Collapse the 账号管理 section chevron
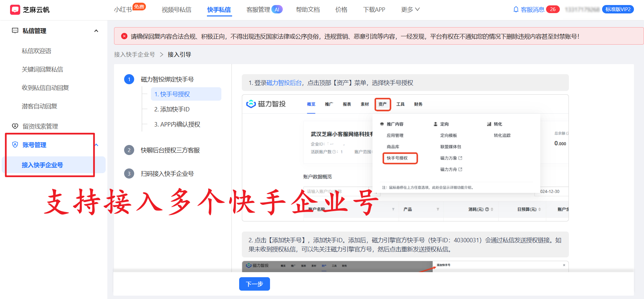 coord(96,145)
